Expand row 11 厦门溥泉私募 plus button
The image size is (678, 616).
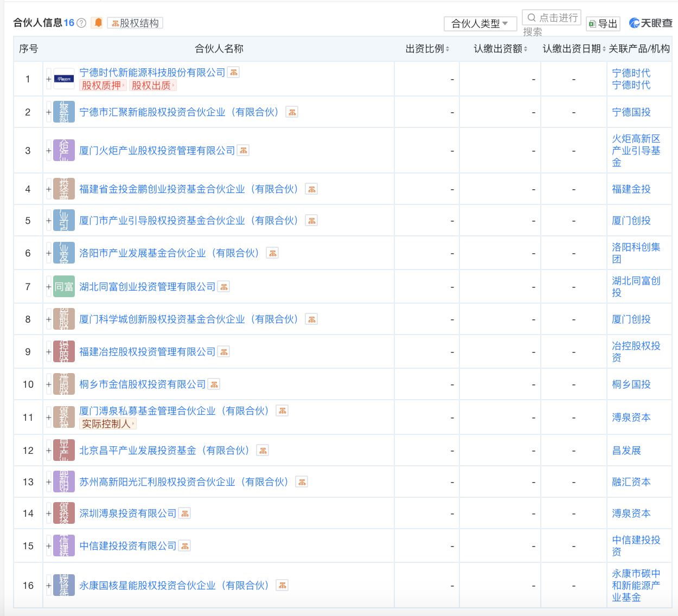[49, 418]
